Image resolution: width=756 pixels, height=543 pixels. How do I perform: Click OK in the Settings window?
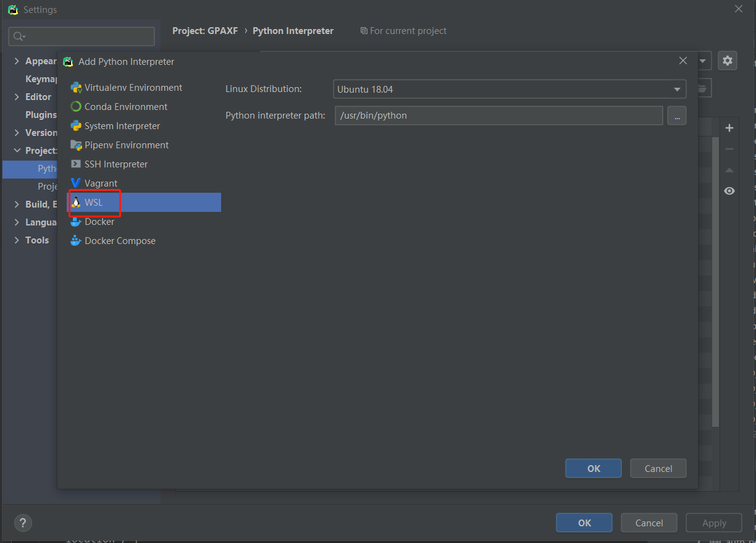(584, 523)
